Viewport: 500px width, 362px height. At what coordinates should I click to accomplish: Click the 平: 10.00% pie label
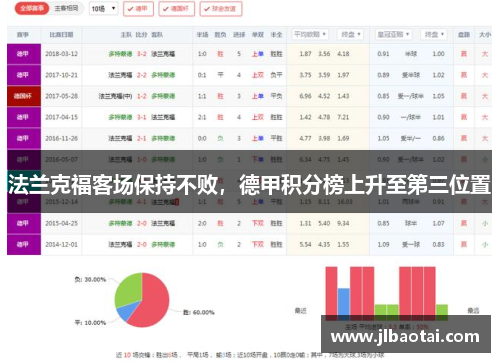coord(90,323)
